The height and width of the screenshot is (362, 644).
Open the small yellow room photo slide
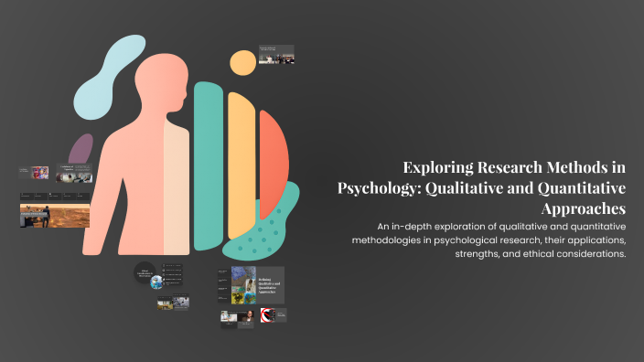[165, 303]
